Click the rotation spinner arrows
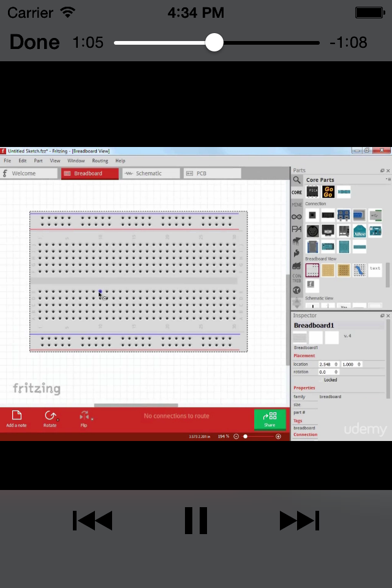Viewport: 392px width, 588px height. 336,372
